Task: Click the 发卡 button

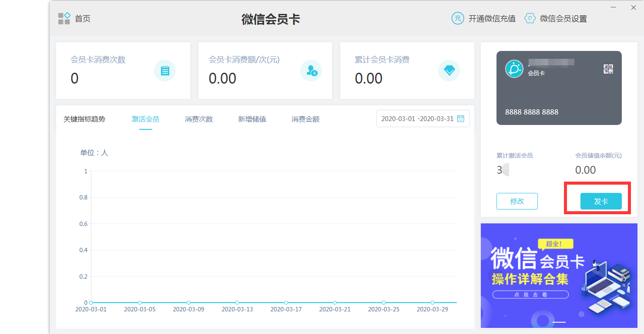Action: [x=601, y=201]
